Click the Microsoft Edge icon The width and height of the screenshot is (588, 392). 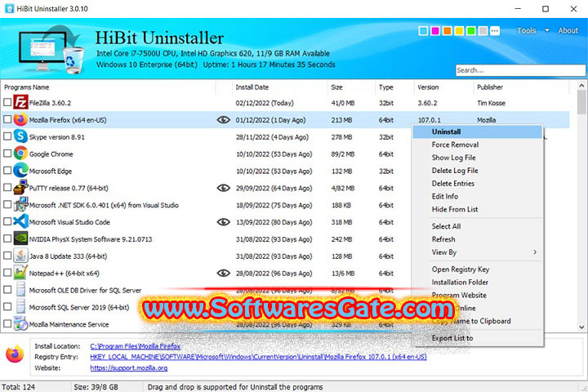(x=20, y=171)
